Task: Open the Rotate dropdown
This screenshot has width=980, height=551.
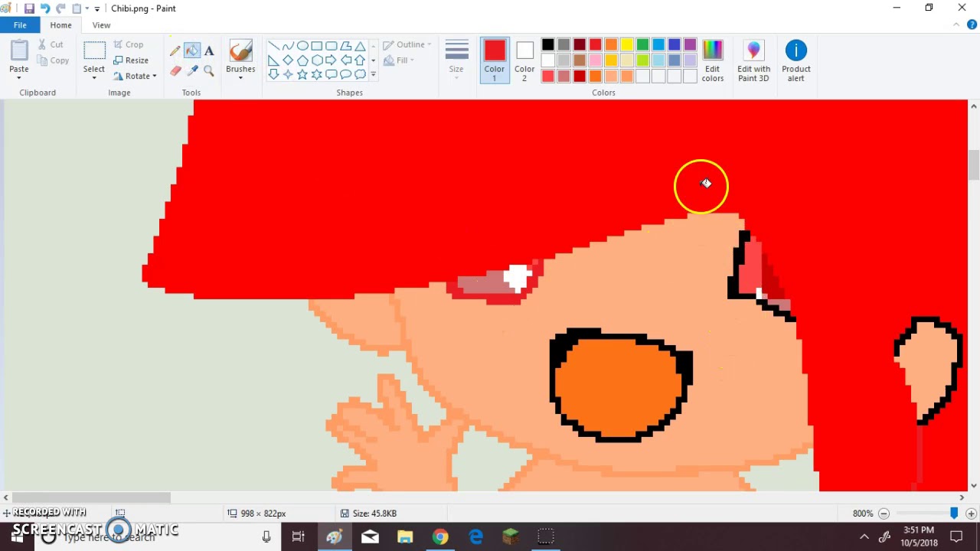Action: [135, 77]
